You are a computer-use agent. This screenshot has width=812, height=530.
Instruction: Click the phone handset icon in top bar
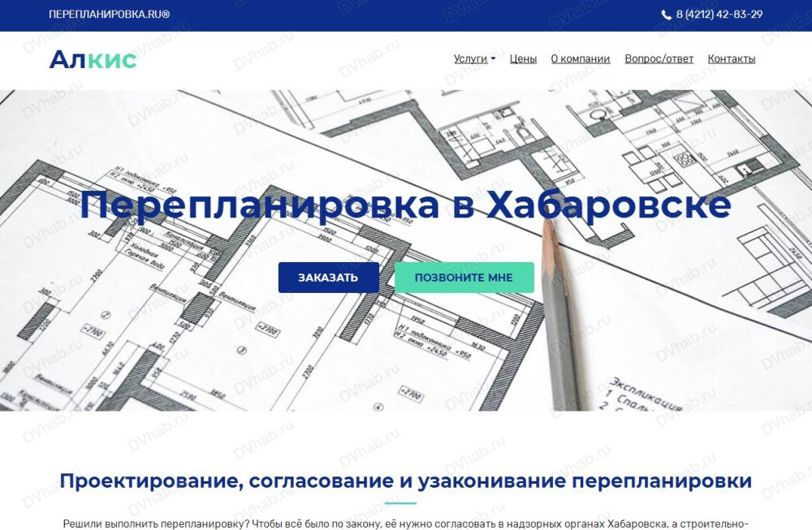666,15
